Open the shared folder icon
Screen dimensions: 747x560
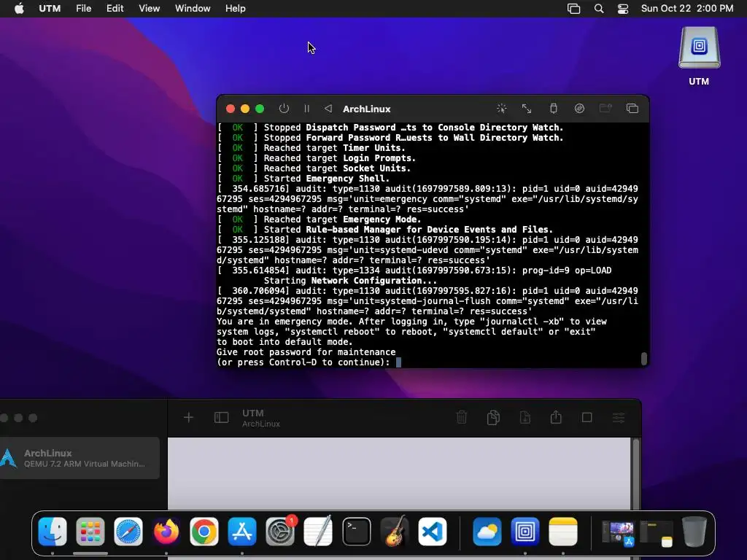(x=605, y=109)
